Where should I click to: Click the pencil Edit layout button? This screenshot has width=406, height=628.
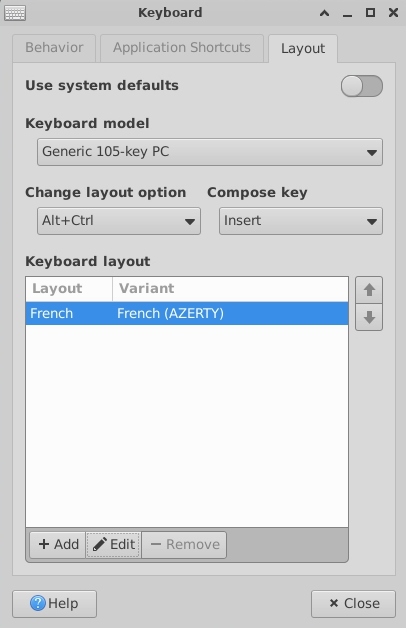(x=113, y=544)
